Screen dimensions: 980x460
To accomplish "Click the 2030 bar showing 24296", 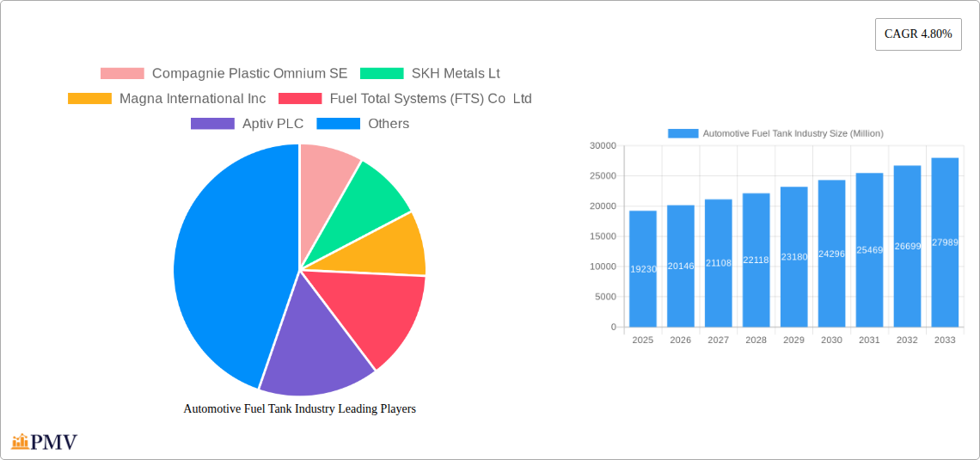I will 832,254.
